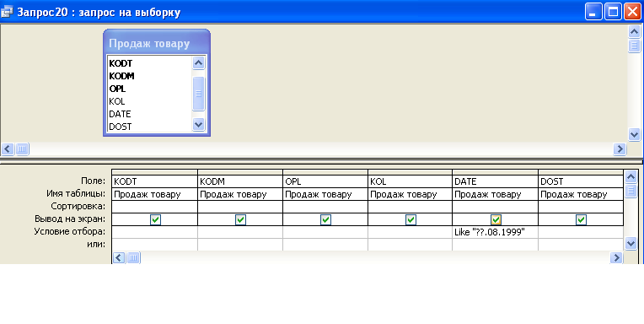Click criteria cell under KODT column
The width and height of the screenshot is (644, 324).
154,232
